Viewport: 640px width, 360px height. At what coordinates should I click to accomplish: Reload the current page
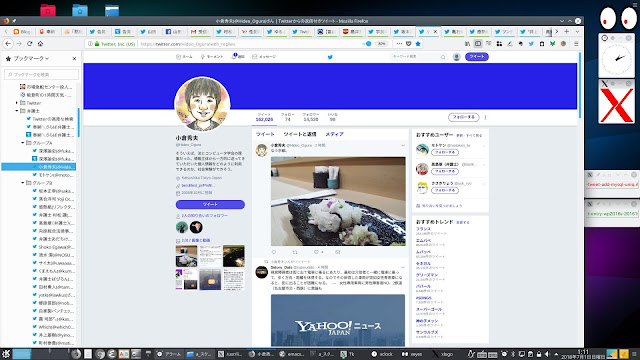[x=29, y=44]
